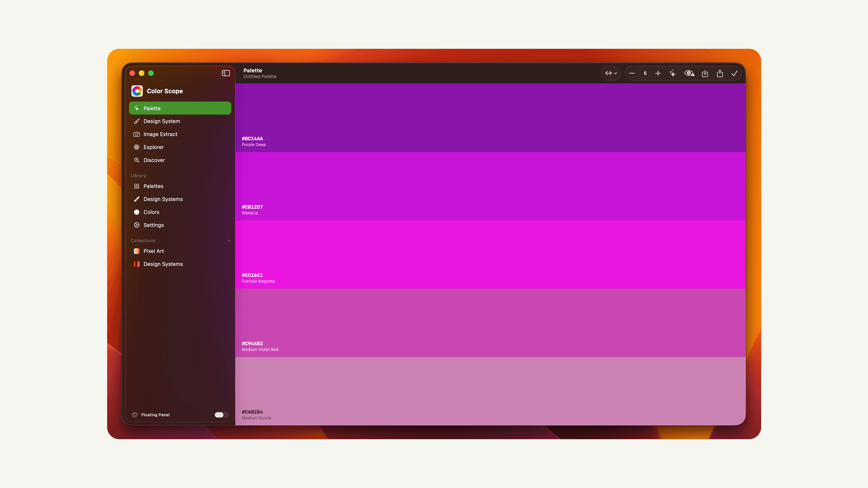Open Image Extract in sidebar

(180, 134)
